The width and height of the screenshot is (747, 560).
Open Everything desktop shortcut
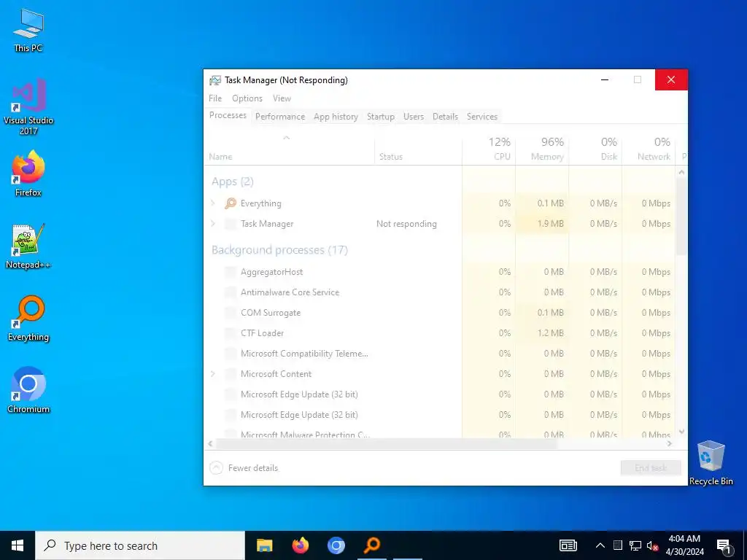coord(28,318)
